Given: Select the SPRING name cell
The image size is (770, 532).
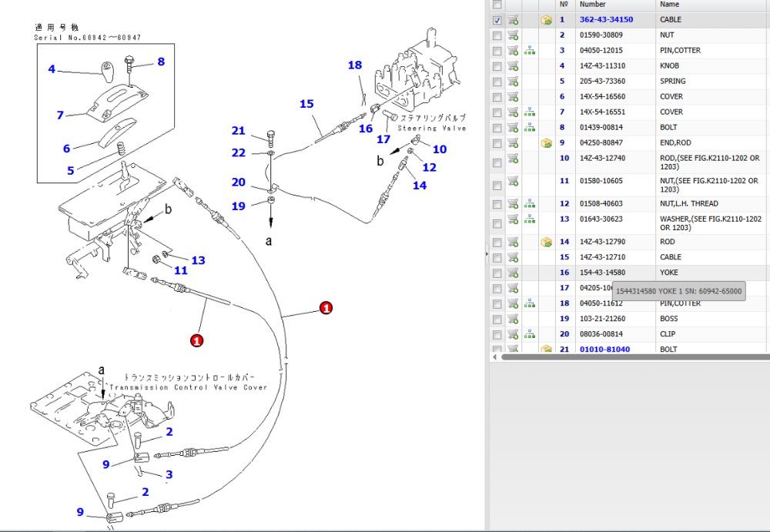Looking at the screenshot, I should [673, 81].
